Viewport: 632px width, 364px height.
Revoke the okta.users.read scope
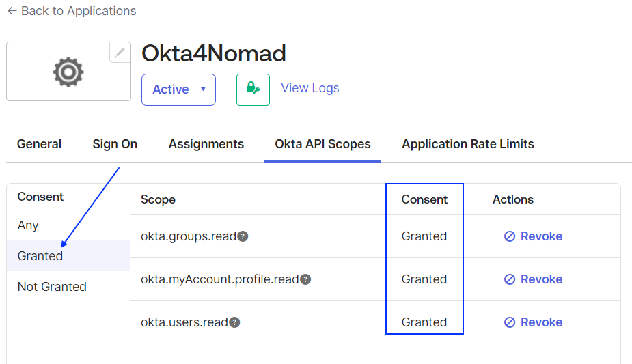click(533, 322)
